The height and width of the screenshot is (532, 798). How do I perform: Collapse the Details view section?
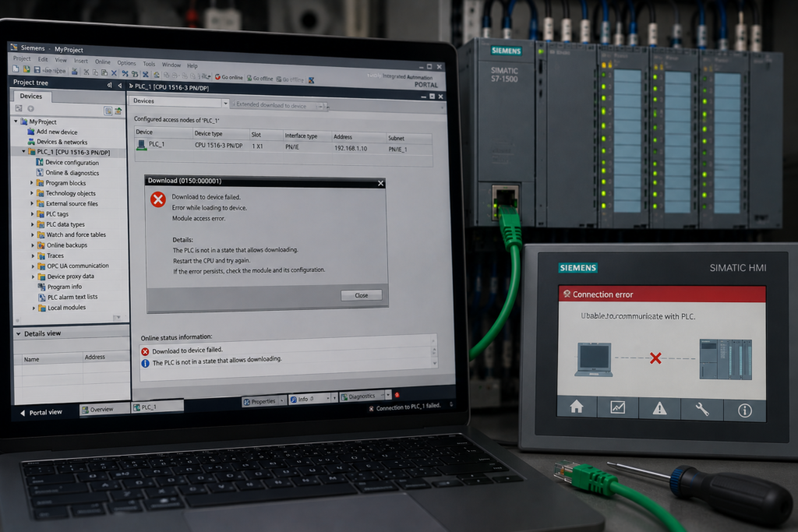coord(19,333)
